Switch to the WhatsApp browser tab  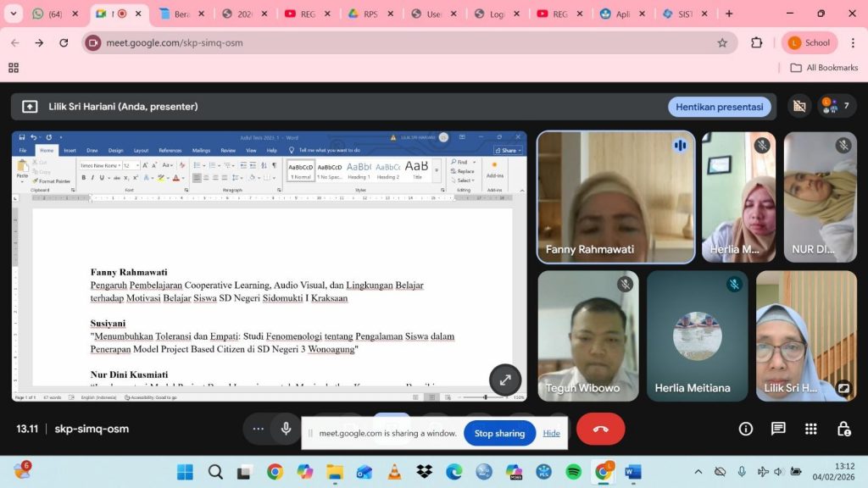pyautogui.click(x=49, y=14)
